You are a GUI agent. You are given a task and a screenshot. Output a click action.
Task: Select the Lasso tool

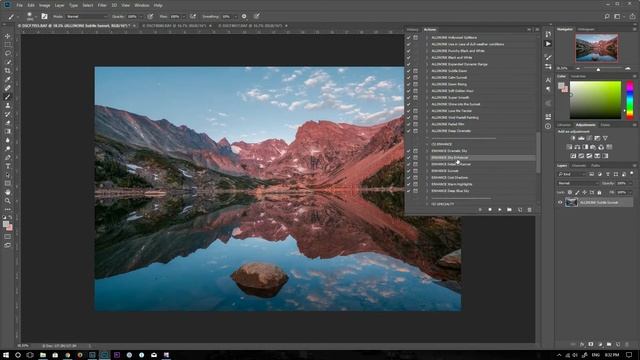coord(7,53)
